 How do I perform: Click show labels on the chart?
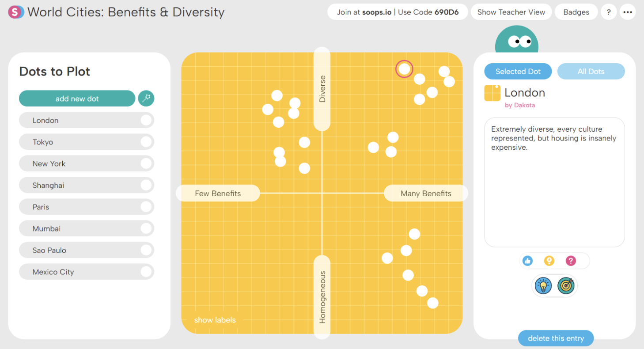point(215,320)
